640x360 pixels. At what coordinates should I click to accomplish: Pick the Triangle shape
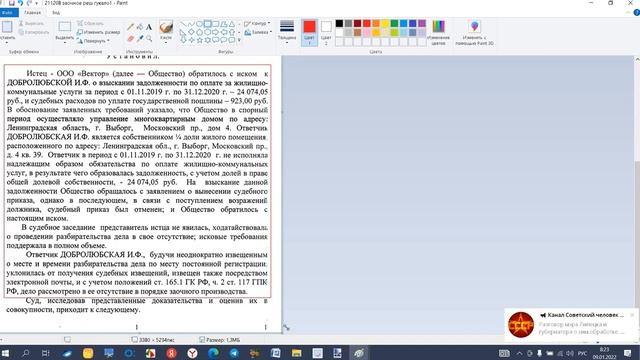pyautogui.click(x=231, y=24)
